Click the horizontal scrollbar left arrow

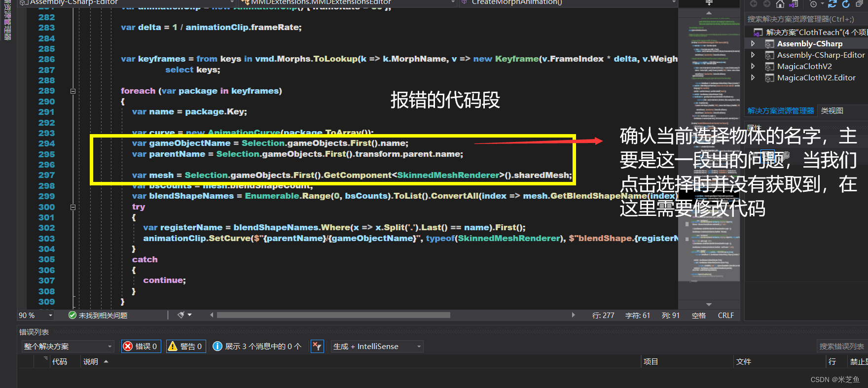click(x=212, y=315)
